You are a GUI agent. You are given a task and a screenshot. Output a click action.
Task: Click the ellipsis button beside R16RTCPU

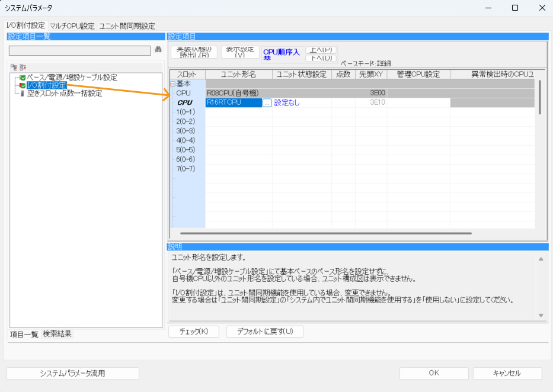pos(267,102)
